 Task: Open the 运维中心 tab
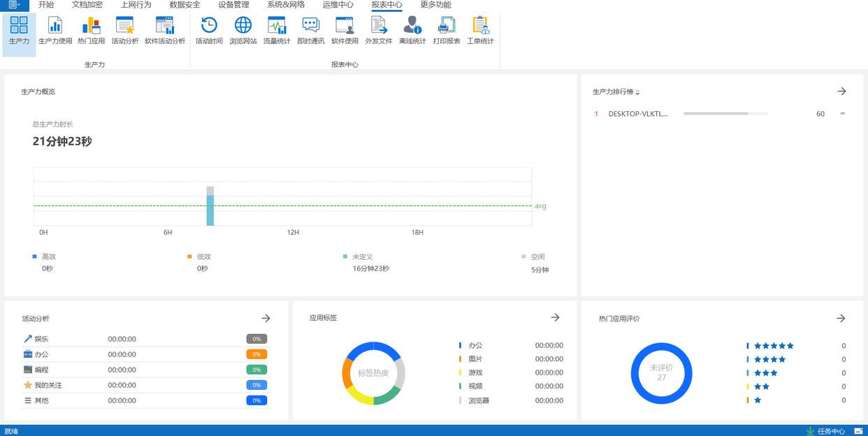[338, 5]
